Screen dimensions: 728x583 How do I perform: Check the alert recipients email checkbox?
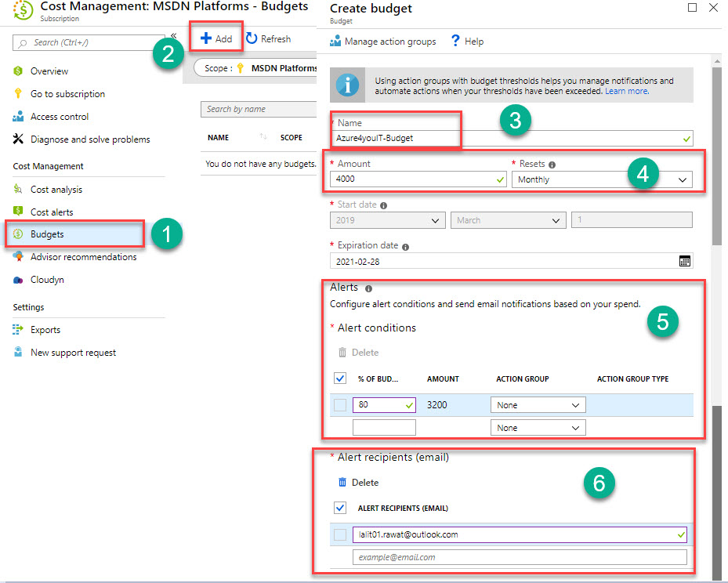click(340, 508)
